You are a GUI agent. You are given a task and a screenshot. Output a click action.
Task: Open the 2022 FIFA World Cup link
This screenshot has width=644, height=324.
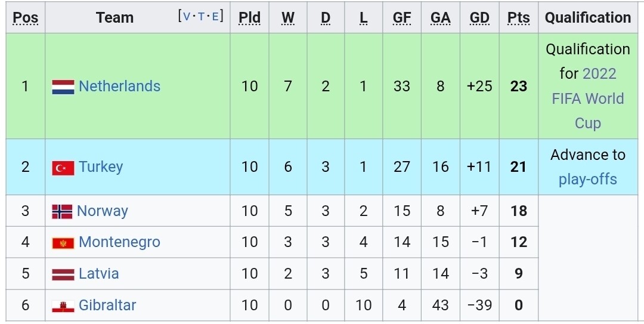(x=588, y=98)
